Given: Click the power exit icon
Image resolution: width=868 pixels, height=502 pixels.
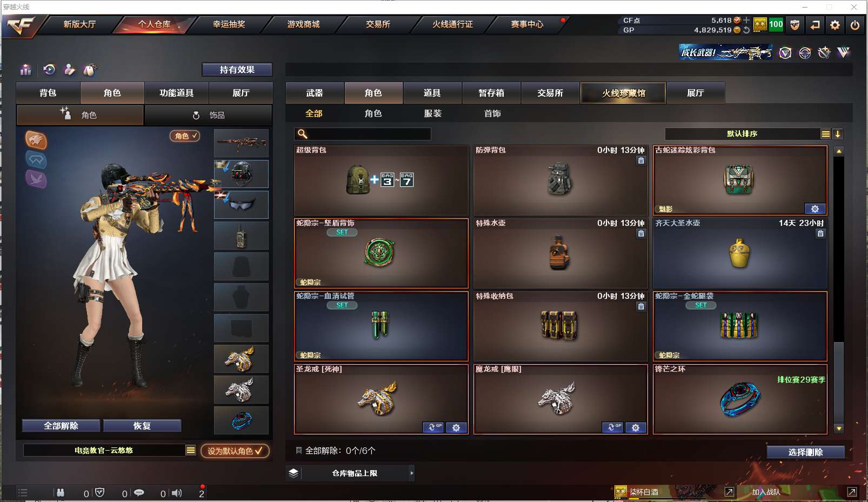Looking at the screenshot, I should pos(854,25).
